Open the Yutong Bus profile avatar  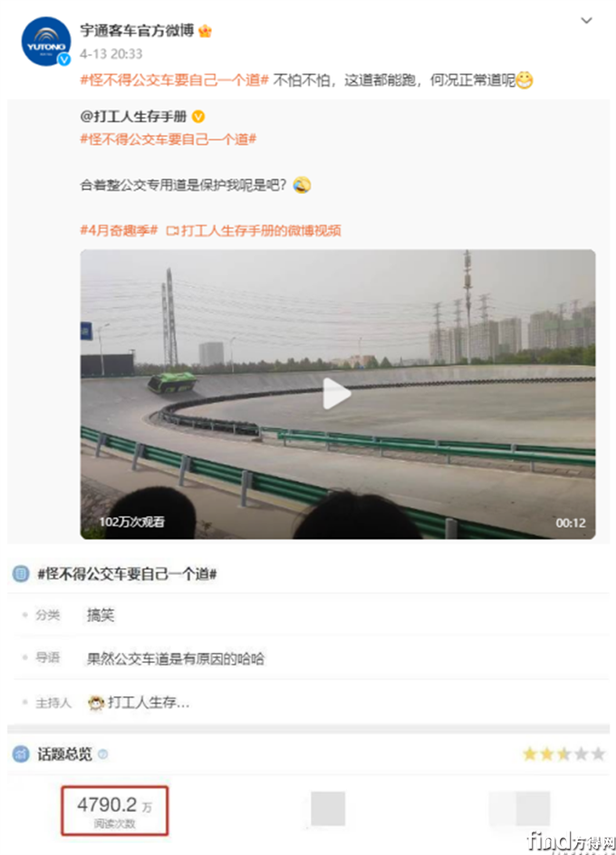46,42
